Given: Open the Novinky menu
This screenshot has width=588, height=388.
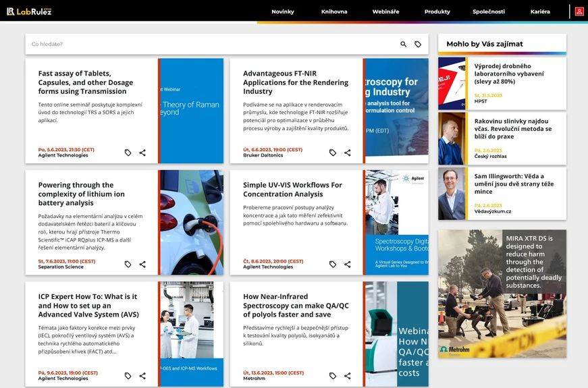Looking at the screenshot, I should click(x=283, y=11).
